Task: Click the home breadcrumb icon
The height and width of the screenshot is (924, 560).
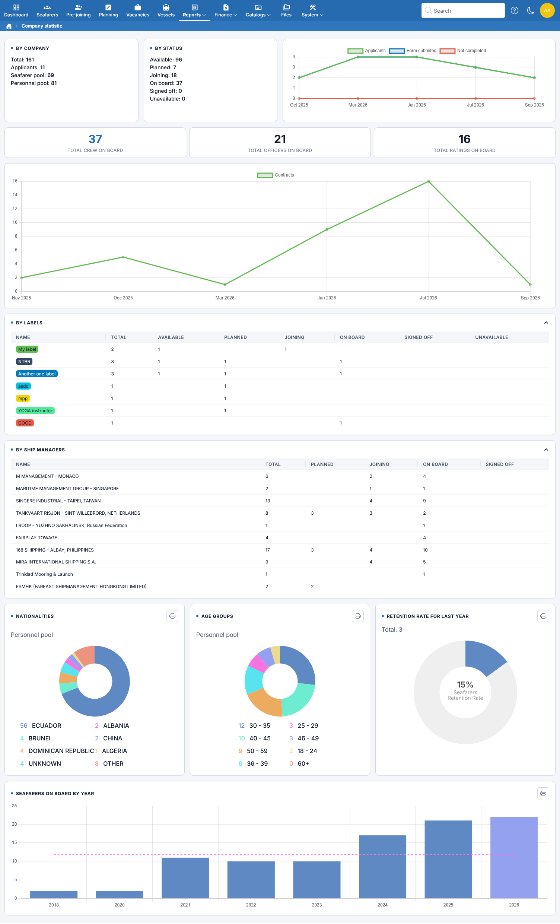Action: 9,26
